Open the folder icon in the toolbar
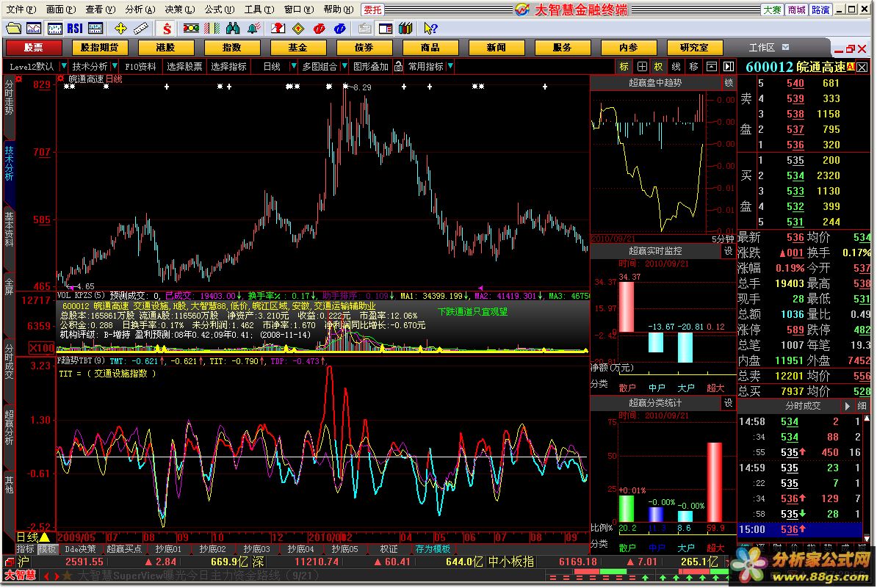The width and height of the screenshot is (877, 588). click(x=13, y=28)
